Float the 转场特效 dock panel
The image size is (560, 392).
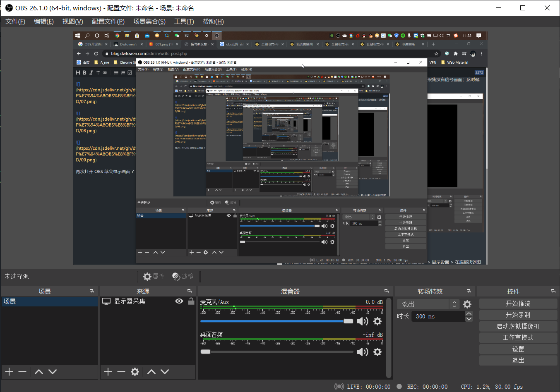pos(469,291)
